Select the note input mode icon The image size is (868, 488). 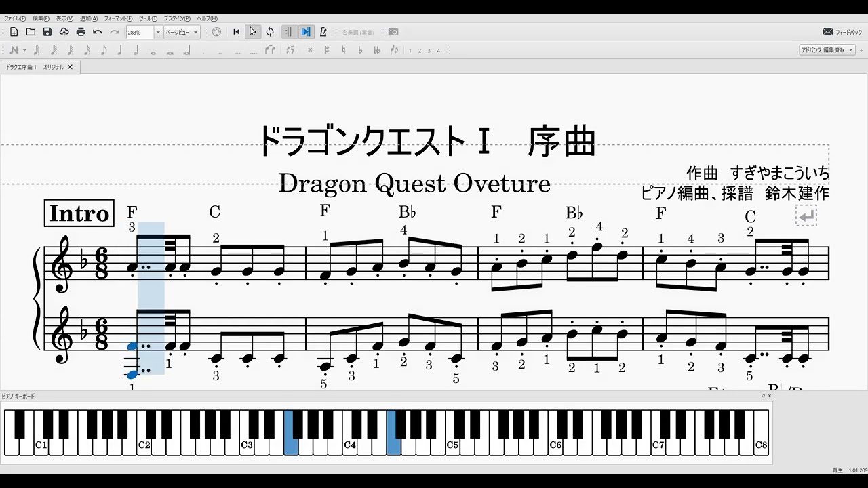pos(14,50)
